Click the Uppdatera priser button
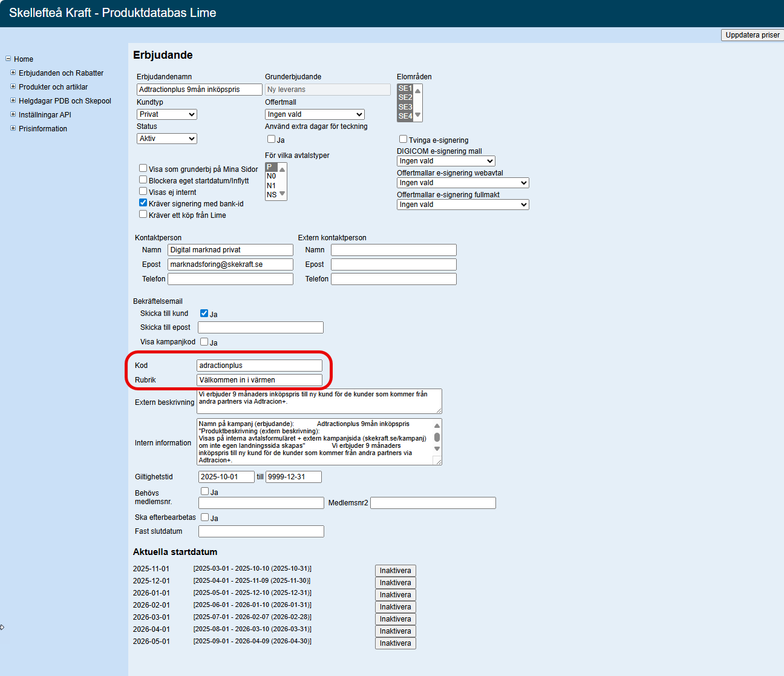This screenshot has height=676, width=784. point(752,35)
